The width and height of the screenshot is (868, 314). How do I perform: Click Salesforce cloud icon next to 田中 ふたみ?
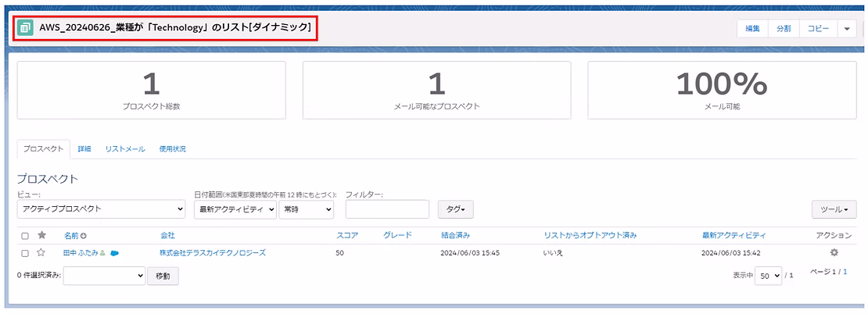pyautogui.click(x=115, y=253)
